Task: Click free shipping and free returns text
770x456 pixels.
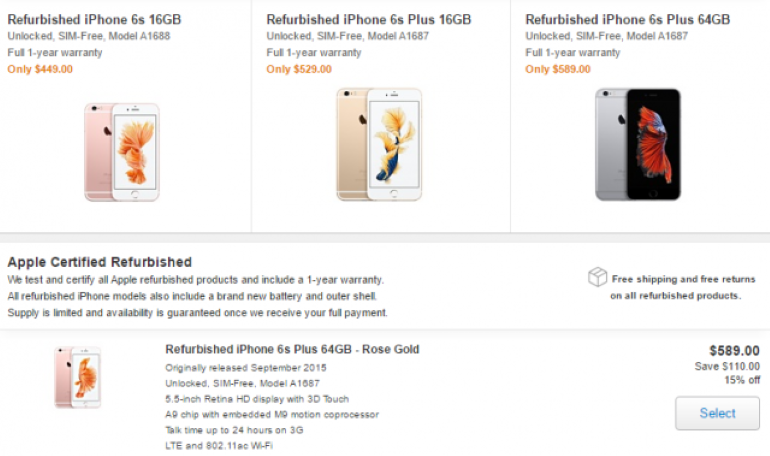Action: (x=683, y=287)
